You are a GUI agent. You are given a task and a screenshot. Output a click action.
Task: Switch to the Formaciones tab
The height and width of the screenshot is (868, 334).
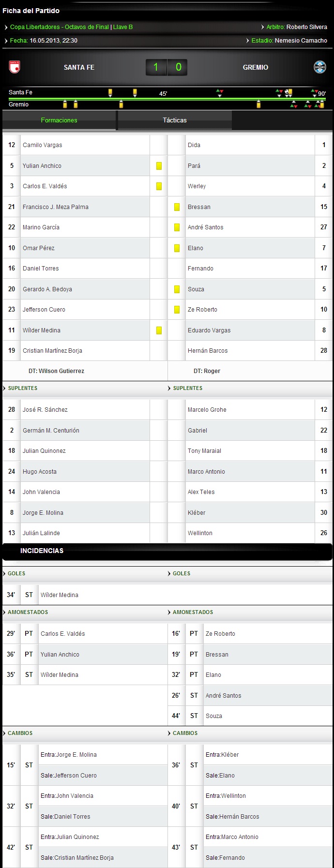tap(59, 120)
